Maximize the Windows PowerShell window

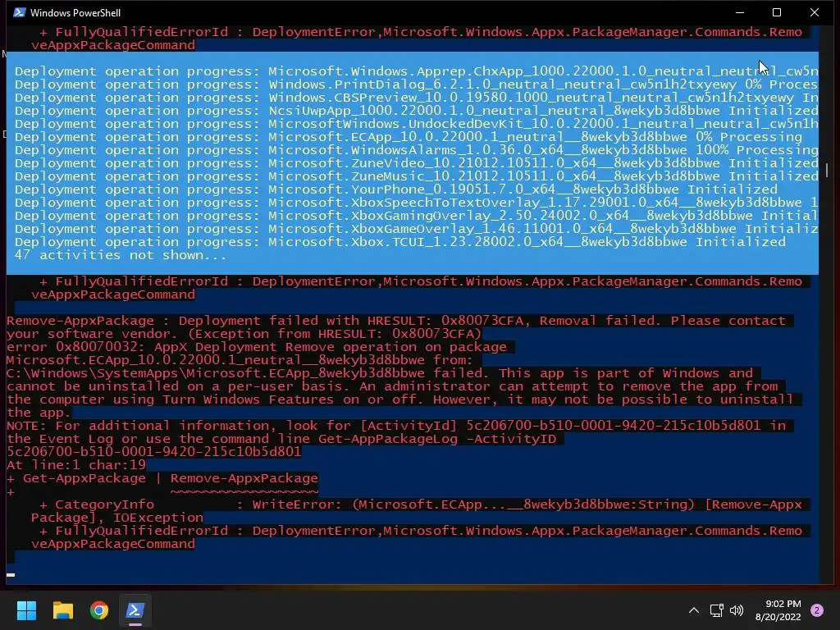pyautogui.click(x=777, y=12)
